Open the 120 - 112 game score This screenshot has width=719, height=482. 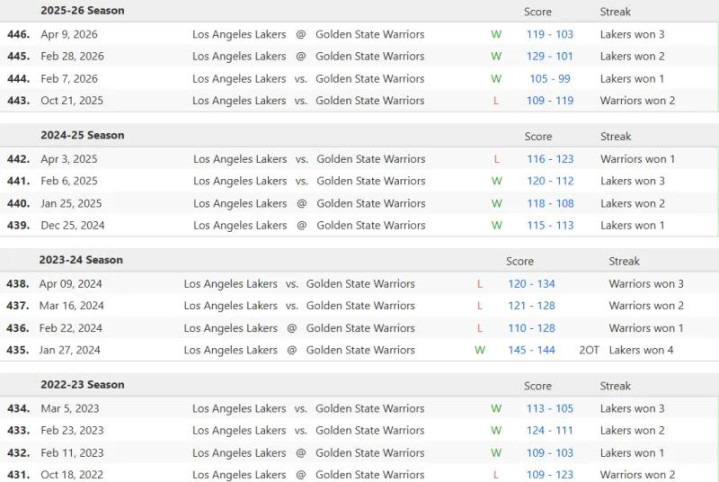pos(550,181)
